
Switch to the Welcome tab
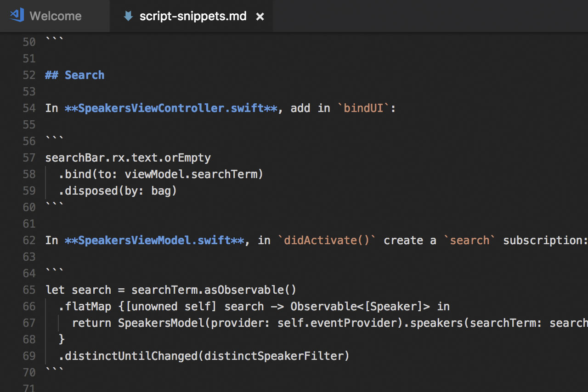point(55,16)
